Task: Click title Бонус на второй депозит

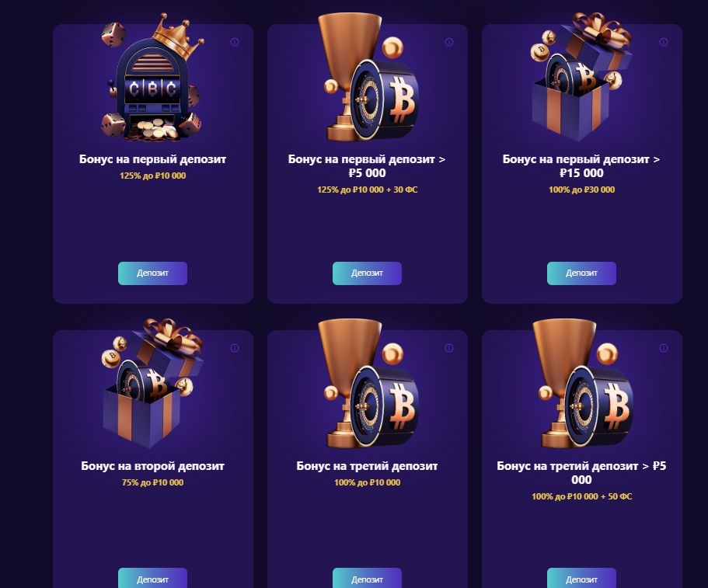Action: tap(152, 466)
